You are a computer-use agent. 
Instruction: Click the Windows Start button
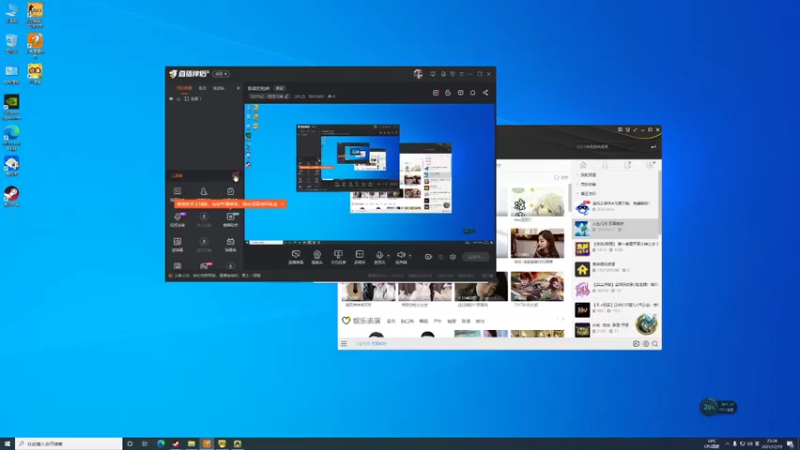[7, 444]
